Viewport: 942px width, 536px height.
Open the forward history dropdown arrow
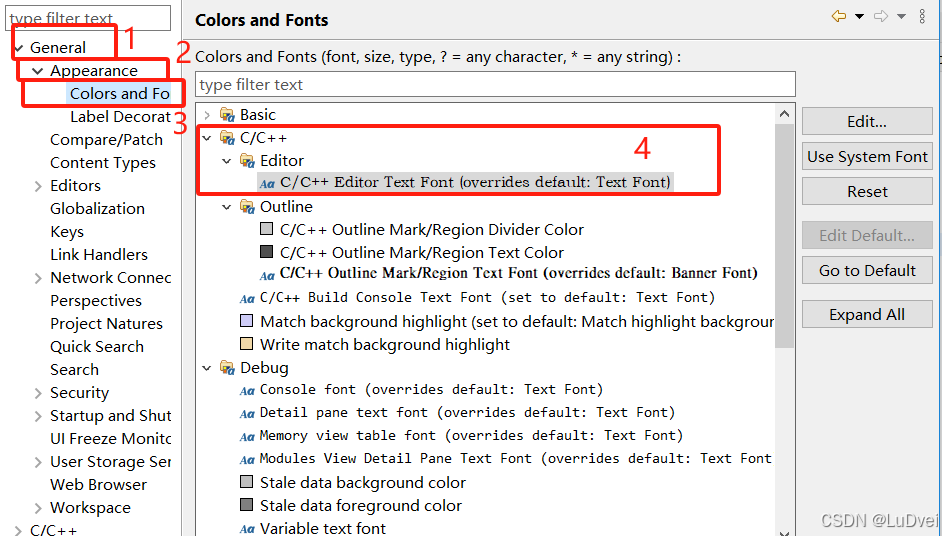click(901, 16)
